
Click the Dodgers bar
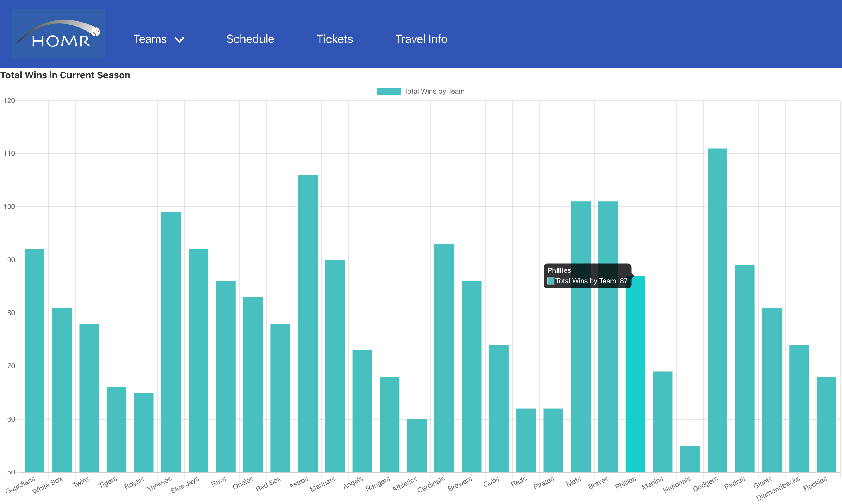coord(717,310)
